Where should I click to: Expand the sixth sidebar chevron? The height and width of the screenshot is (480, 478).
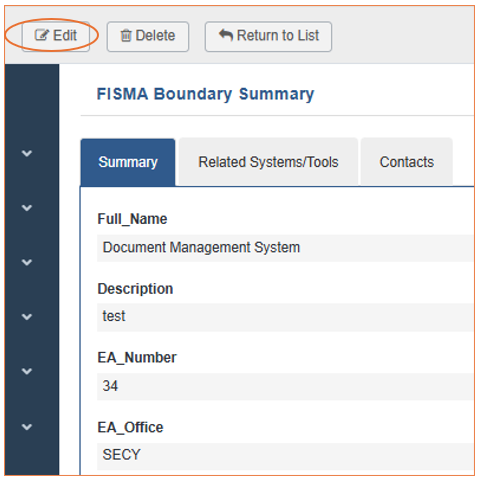[27, 427]
